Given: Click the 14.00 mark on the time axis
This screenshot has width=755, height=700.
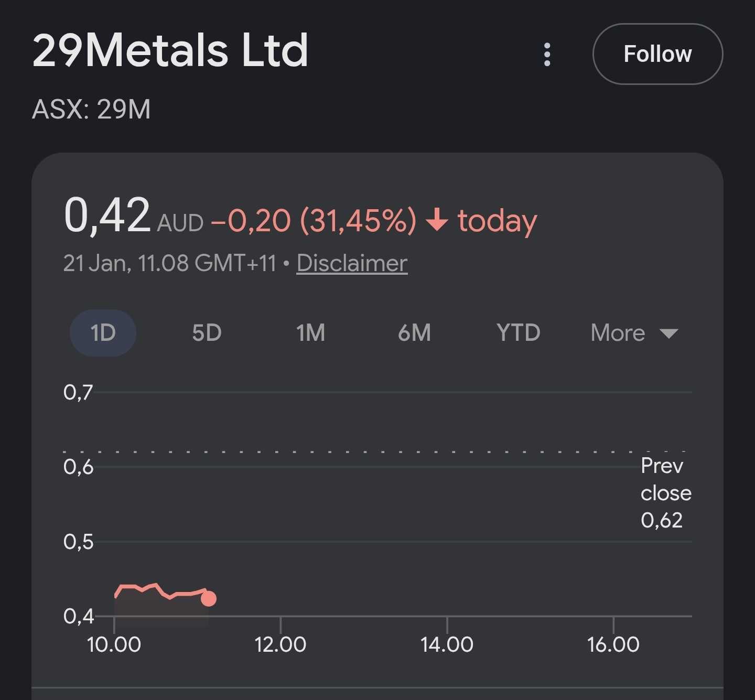Looking at the screenshot, I should pos(447,644).
